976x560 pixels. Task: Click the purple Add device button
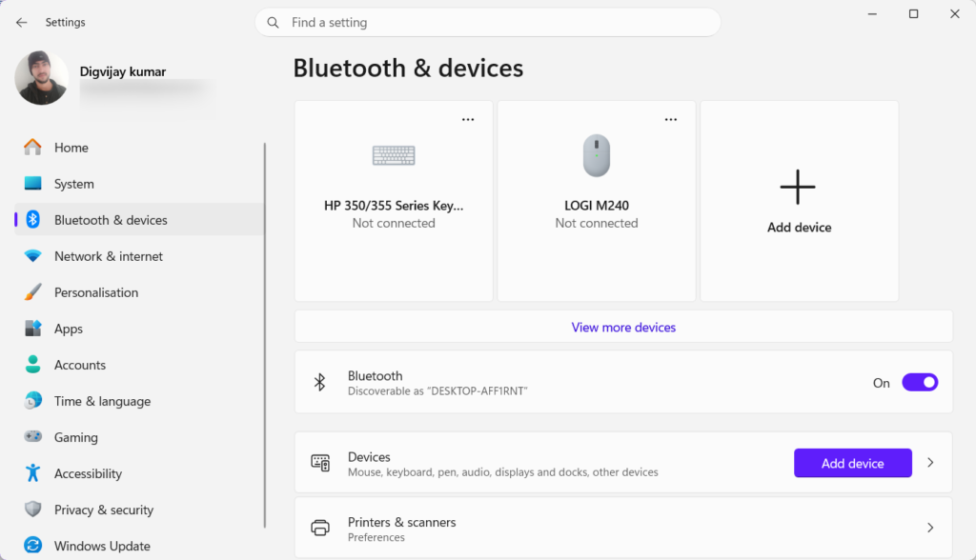(x=852, y=463)
